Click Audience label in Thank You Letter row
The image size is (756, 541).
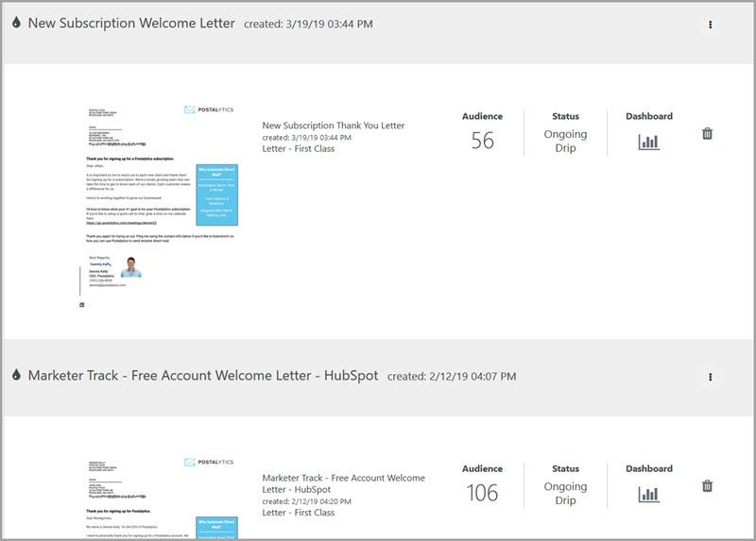(x=482, y=116)
